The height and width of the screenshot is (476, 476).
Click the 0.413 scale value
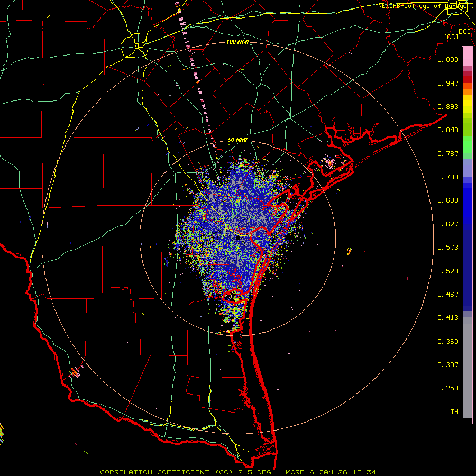(448, 318)
